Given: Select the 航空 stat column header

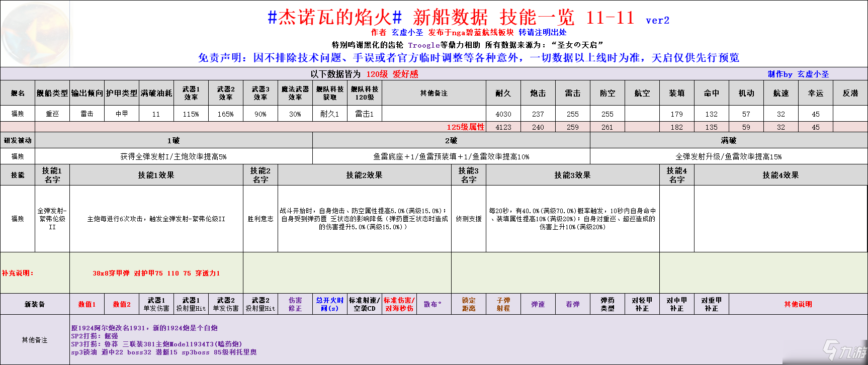Looking at the screenshot, I should [642, 93].
